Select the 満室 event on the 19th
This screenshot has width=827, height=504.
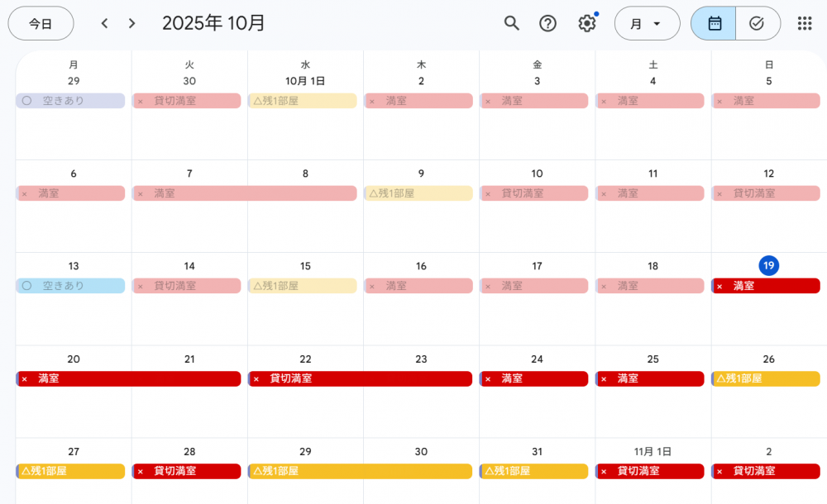(x=765, y=286)
